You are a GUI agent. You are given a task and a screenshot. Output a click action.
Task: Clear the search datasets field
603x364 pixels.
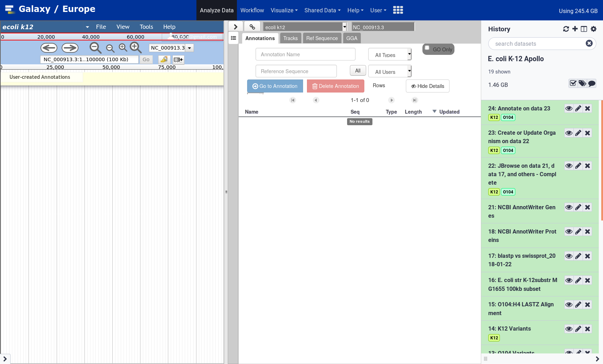(589, 43)
